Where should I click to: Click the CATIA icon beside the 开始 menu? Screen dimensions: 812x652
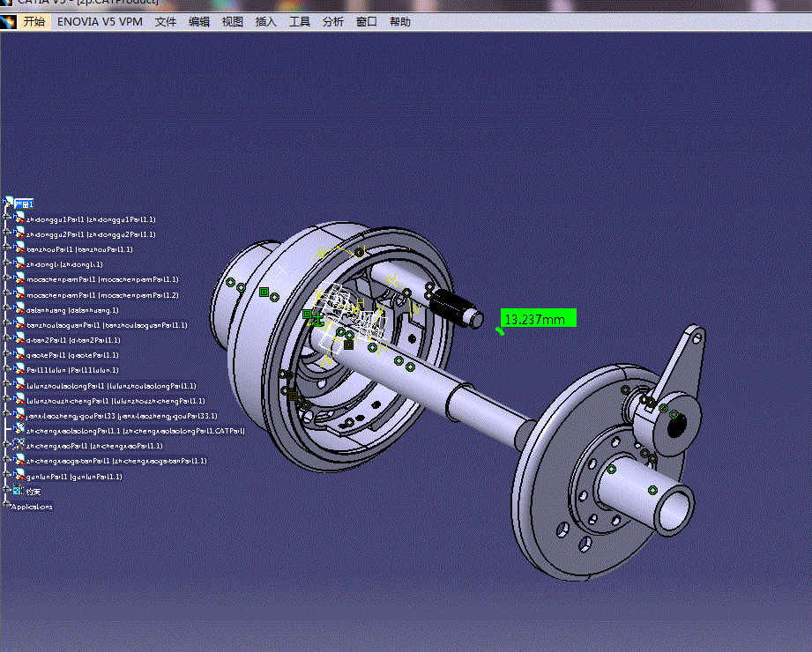(x=9, y=22)
